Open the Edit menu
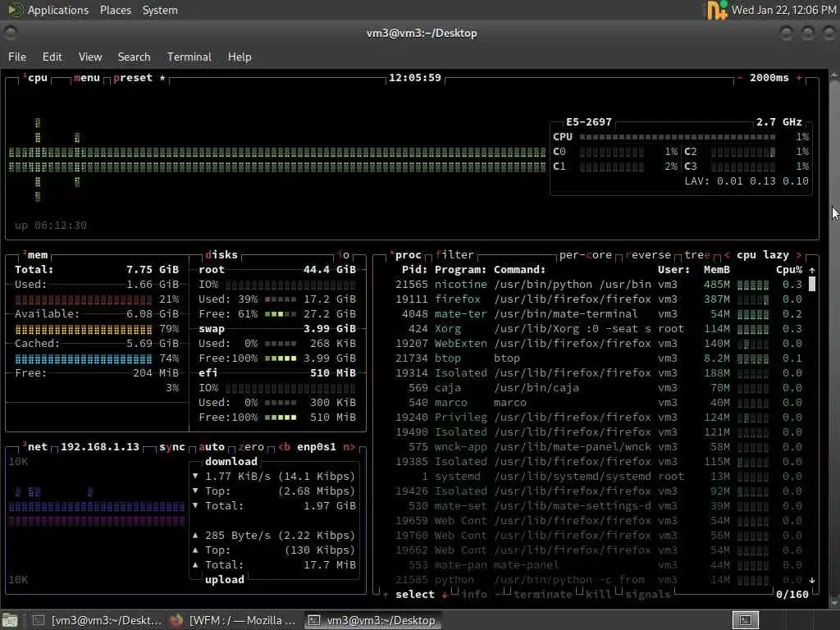Viewport: 840px width, 630px height. [x=52, y=57]
